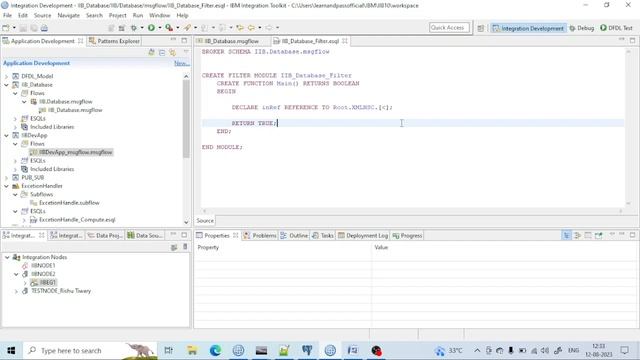Screen dimensions: 640x360
Task: Click the Back navigation arrow in toolbar
Action: coord(251,28)
